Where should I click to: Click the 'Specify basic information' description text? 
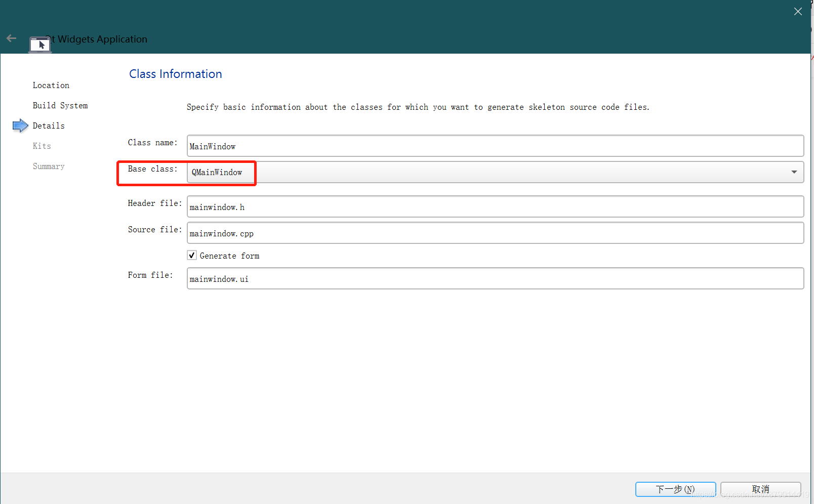pyautogui.click(x=418, y=107)
